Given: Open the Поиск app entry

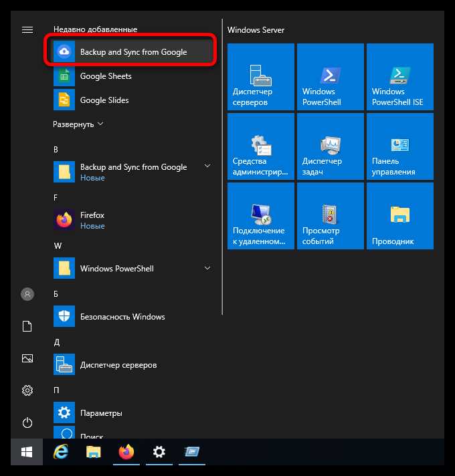Looking at the screenshot, I should (x=131, y=433).
